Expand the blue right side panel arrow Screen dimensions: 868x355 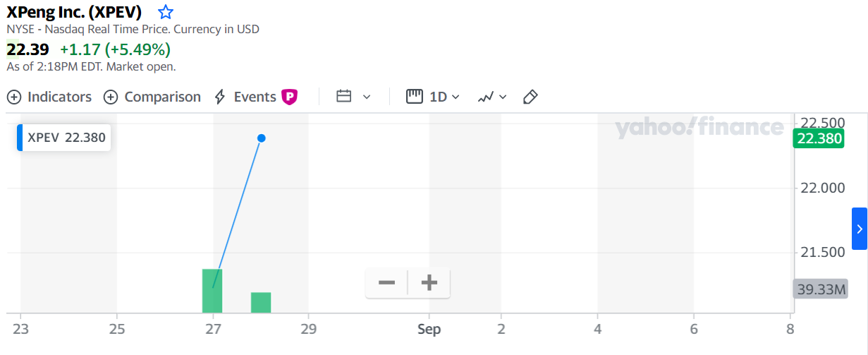pos(859,229)
